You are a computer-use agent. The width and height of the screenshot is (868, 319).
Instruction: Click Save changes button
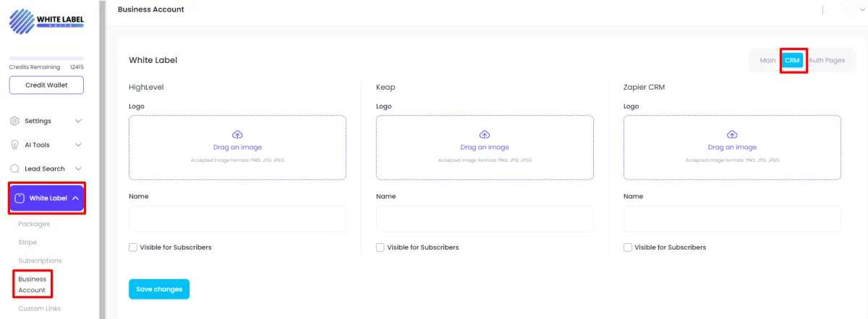pos(159,289)
